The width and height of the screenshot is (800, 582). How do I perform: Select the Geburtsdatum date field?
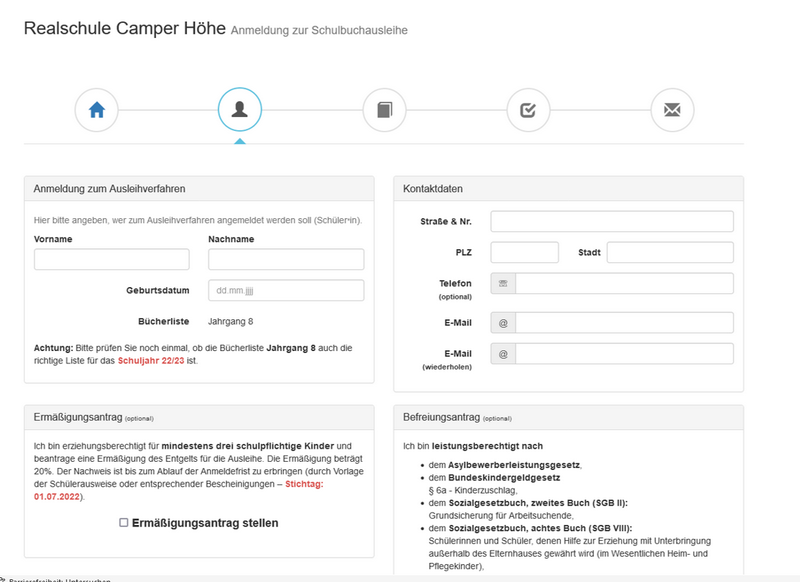click(286, 291)
